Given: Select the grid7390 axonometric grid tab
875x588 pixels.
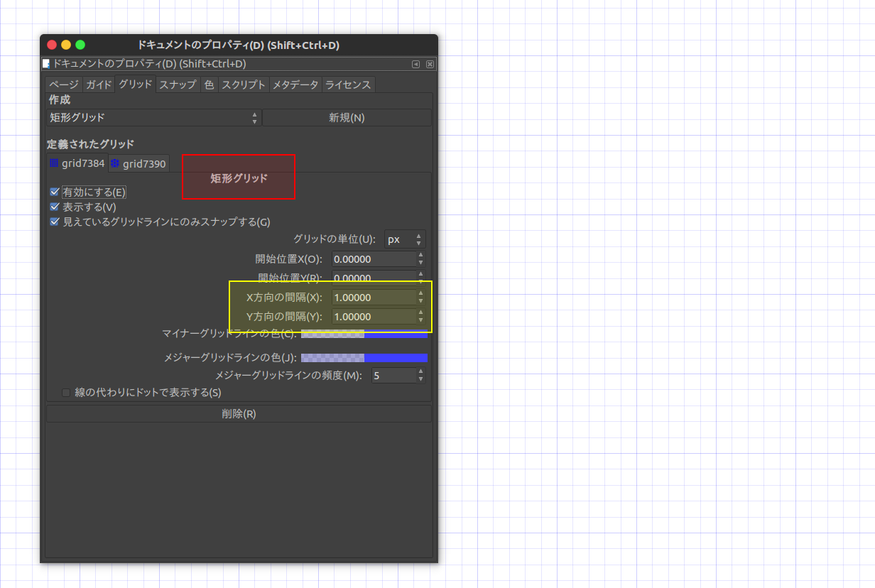Looking at the screenshot, I should click(x=138, y=164).
